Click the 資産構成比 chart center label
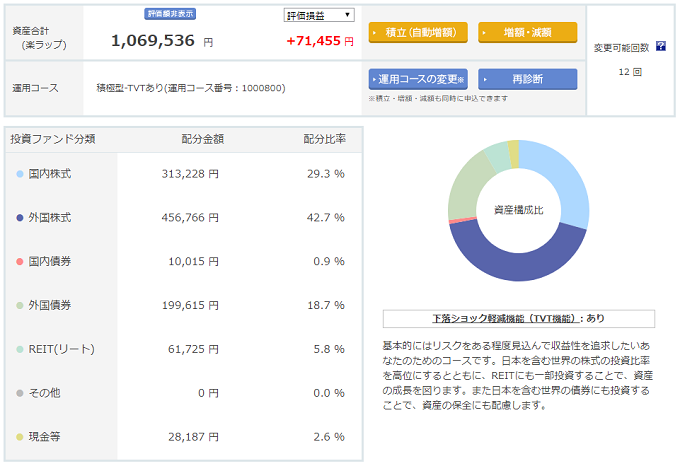 coord(518,210)
